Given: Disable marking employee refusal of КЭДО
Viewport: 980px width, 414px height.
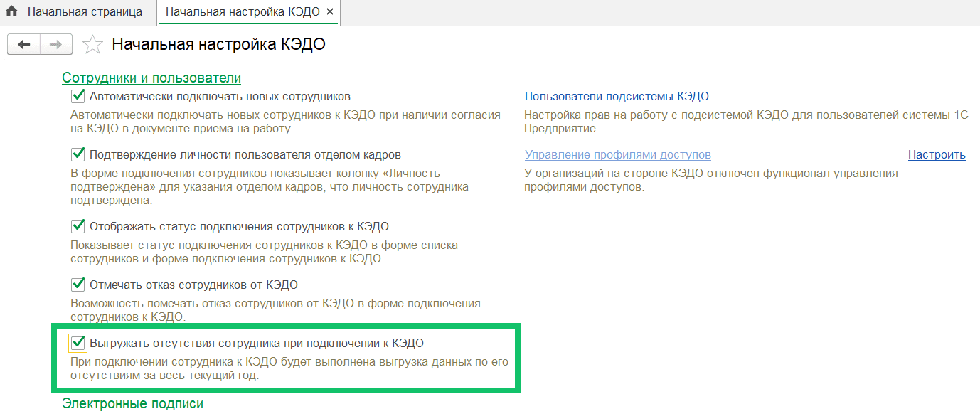Looking at the screenshot, I should [x=78, y=284].
